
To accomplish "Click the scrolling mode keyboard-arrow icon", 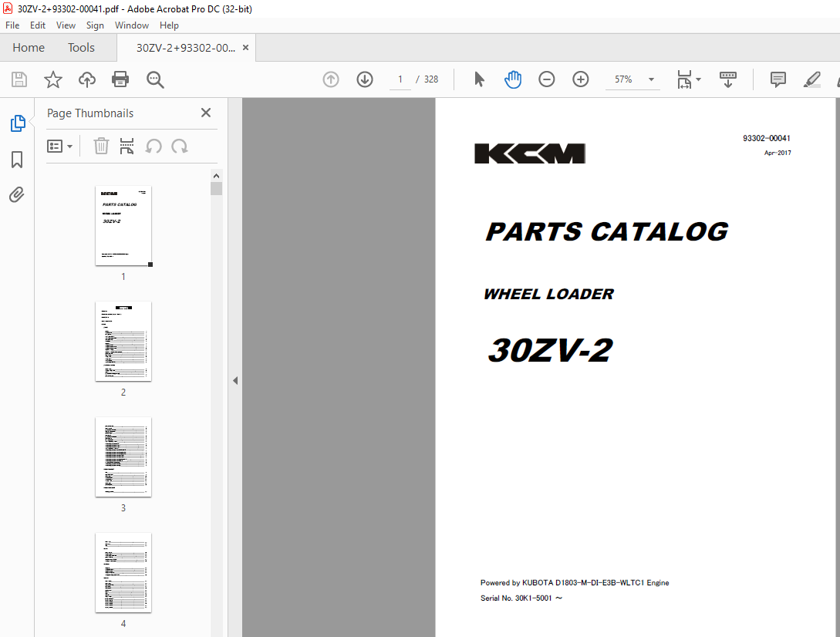I will point(728,79).
